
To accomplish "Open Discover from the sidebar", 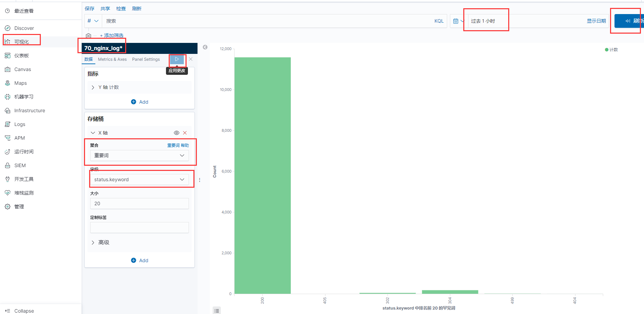I will pos(24,28).
